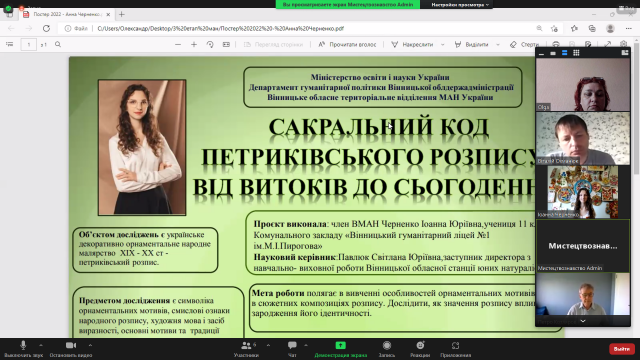Open browser zoom magnifier in address bar
This screenshot has width=640, height=360.
pos(539,28)
